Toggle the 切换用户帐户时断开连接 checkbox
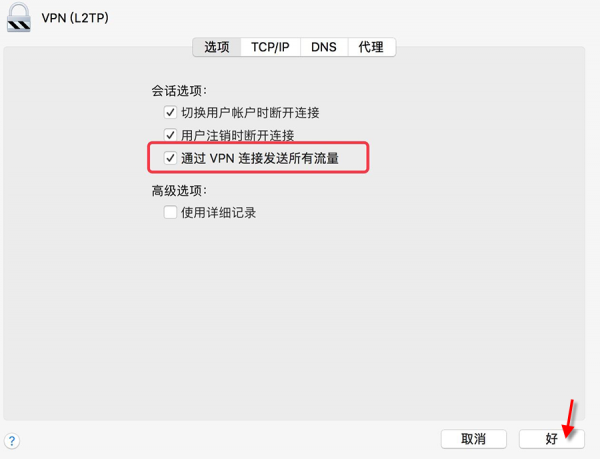Screen dimensions: 600x459 [x=170, y=112]
